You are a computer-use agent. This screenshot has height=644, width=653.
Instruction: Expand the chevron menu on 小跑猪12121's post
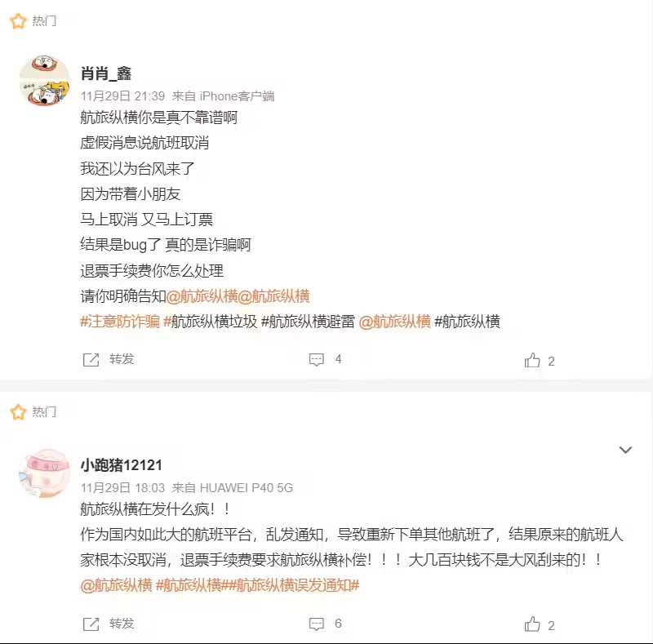pyautogui.click(x=625, y=450)
